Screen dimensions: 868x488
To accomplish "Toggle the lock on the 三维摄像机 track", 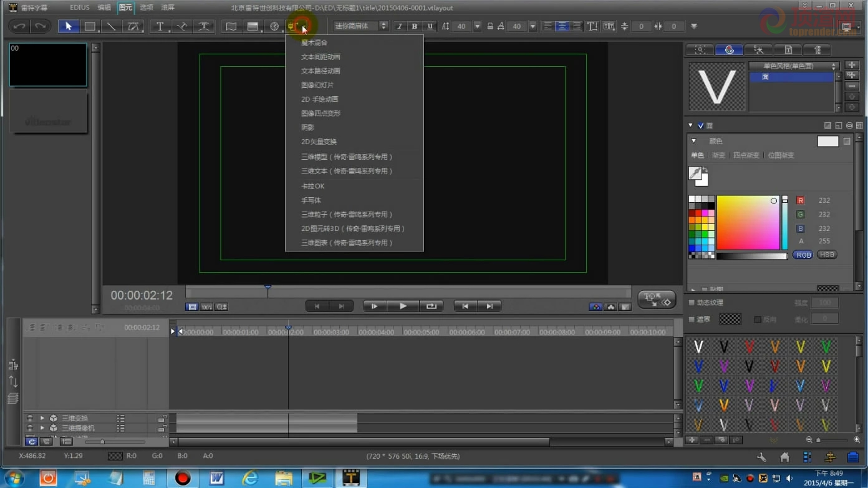I will click(162, 428).
